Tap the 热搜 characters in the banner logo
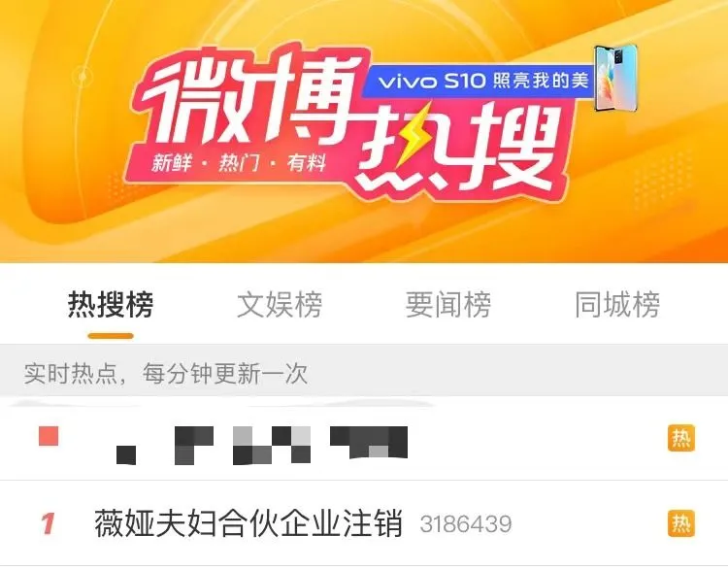 [x=460, y=151]
